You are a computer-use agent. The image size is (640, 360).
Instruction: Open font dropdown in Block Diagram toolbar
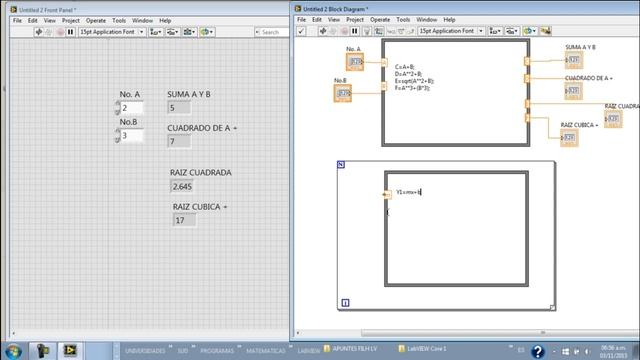tap(451, 31)
